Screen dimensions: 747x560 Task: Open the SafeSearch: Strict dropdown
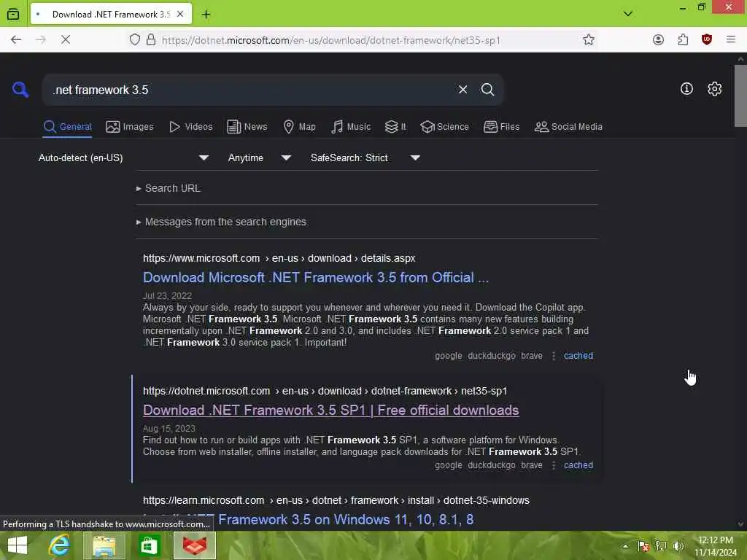365,157
